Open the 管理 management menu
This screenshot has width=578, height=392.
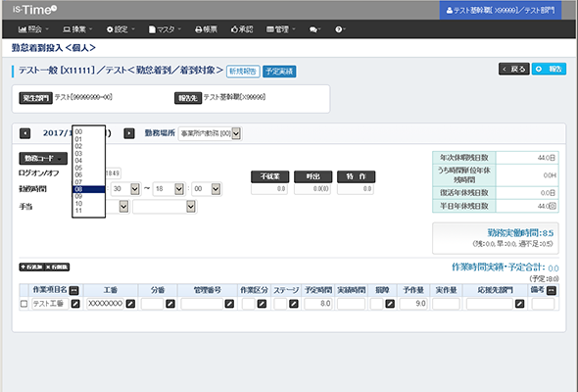pyautogui.click(x=281, y=29)
